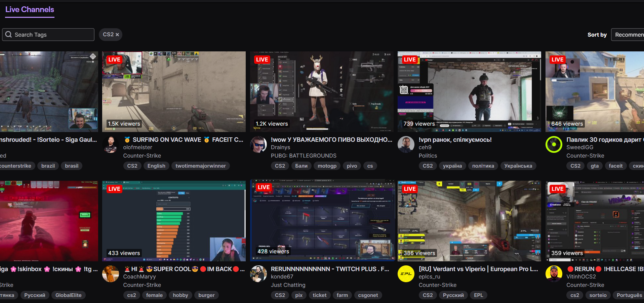Open eplcs_ru EPL yellow avatar
The height and width of the screenshot is (303, 644).
(406, 274)
